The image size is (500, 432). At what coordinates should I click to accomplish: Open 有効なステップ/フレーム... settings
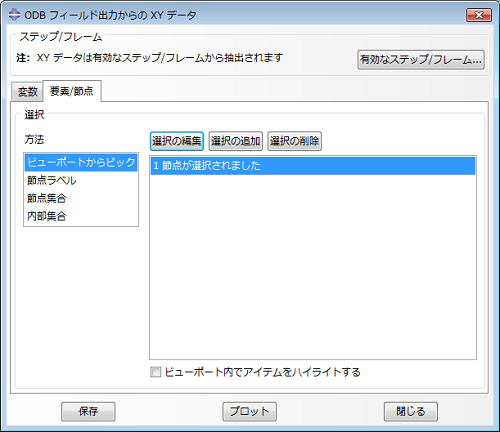coord(421,60)
